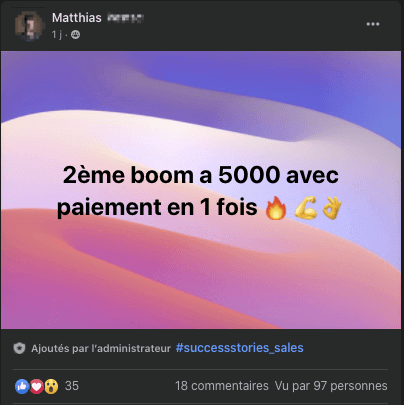Click the OK hand emoji
Screen dimensions: 404x405
point(332,208)
